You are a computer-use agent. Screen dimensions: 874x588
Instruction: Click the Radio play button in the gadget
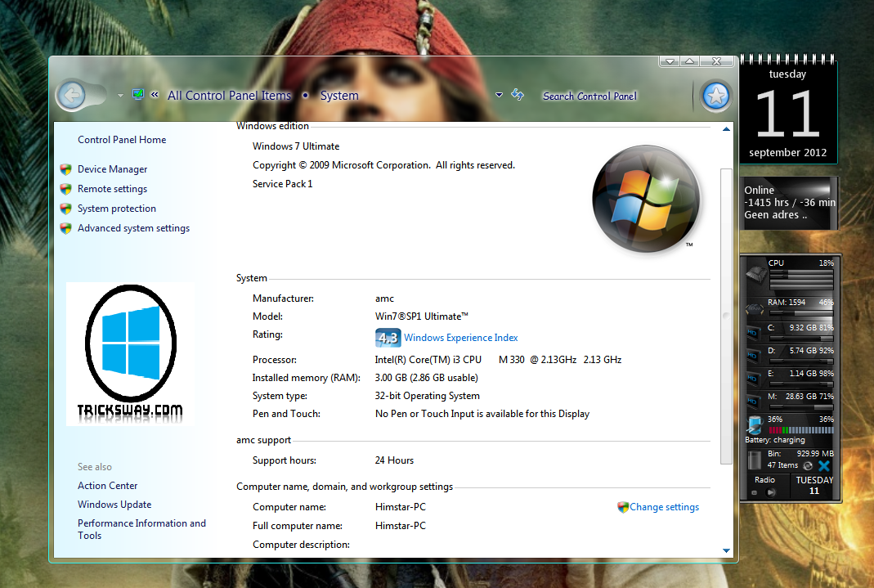[x=771, y=492]
